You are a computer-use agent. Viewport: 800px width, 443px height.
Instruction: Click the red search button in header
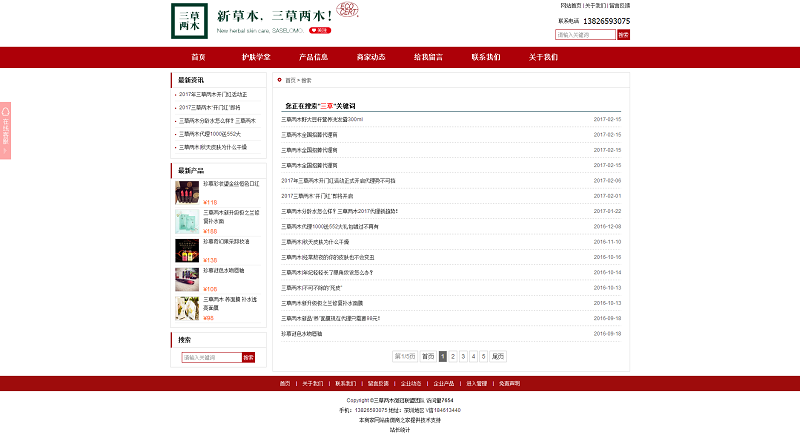click(623, 35)
